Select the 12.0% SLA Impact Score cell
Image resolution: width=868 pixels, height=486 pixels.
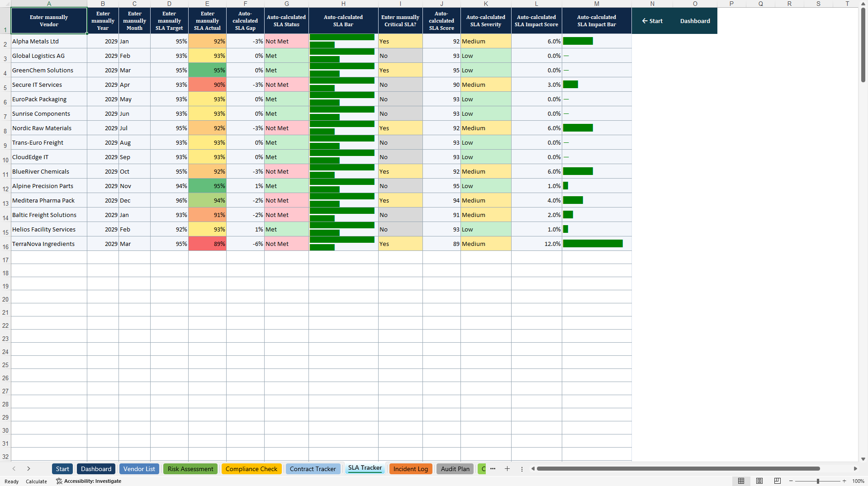click(536, 244)
